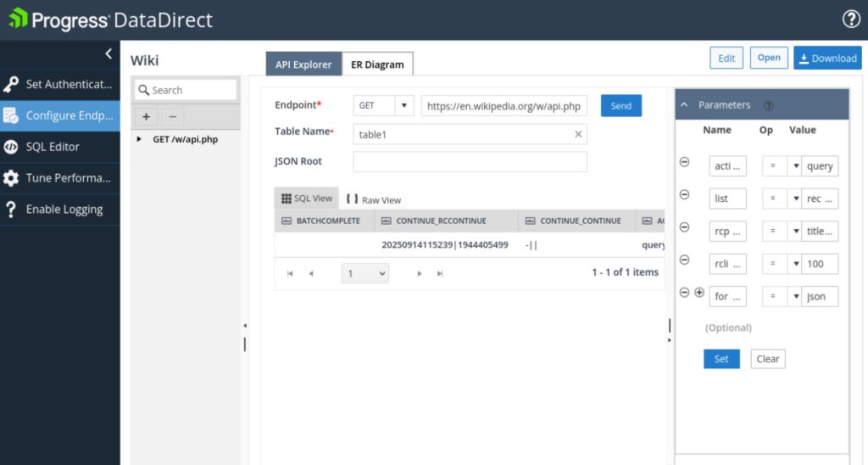Screen dimensions: 868x465
Task: Remove the rcp... parameter row
Action: click(x=684, y=227)
